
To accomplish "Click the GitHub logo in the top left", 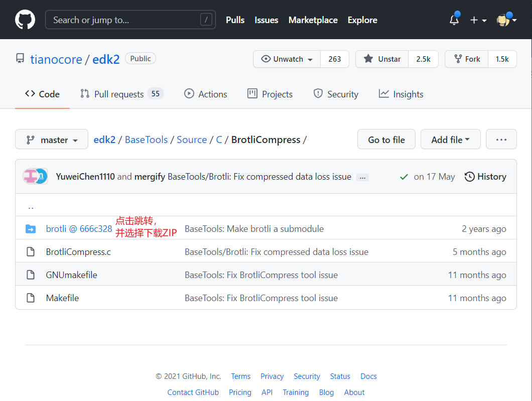I will coord(25,19).
